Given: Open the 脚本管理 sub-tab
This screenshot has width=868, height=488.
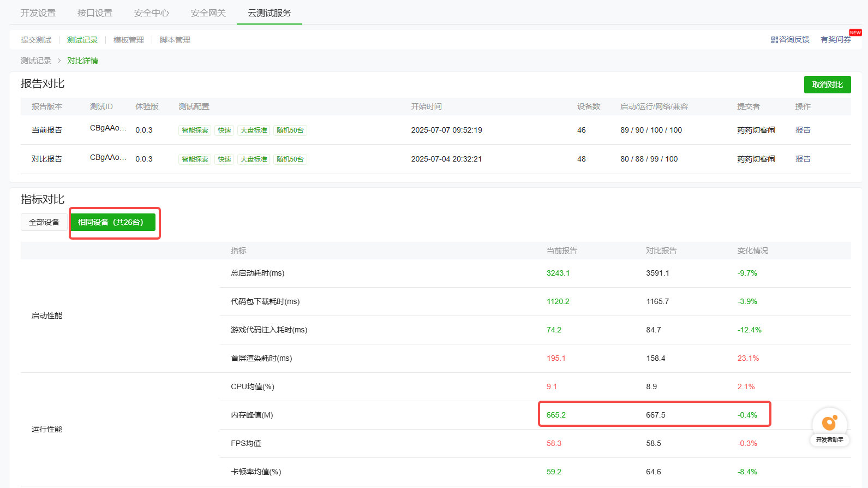Looking at the screenshot, I should [x=175, y=40].
